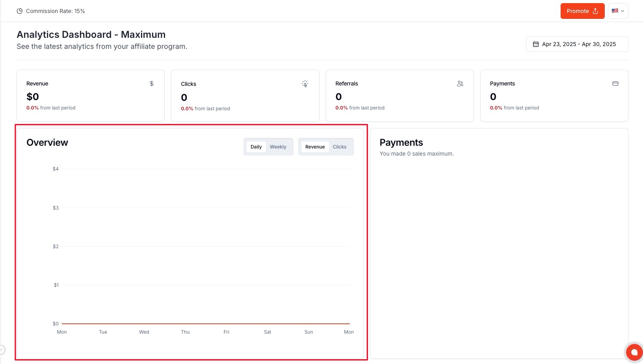The image size is (643, 364).
Task: Select the Referrals summary card
Action: 400,96
